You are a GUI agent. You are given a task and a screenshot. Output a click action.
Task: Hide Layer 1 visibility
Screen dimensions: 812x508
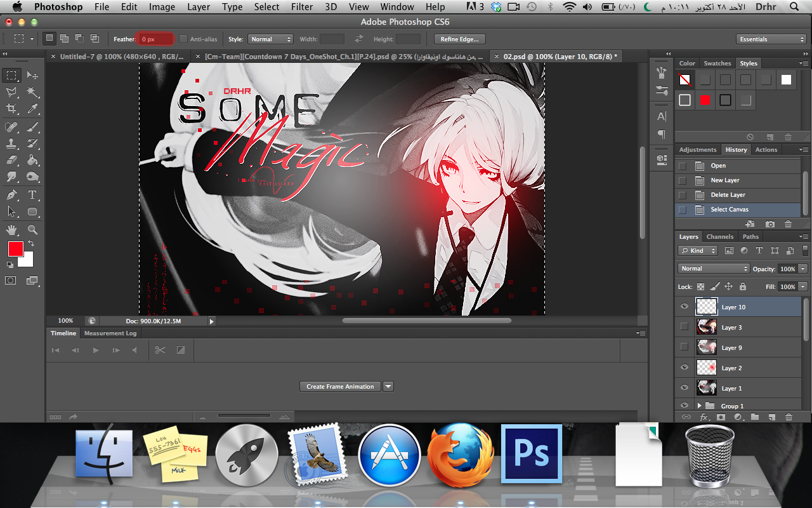[x=684, y=388]
